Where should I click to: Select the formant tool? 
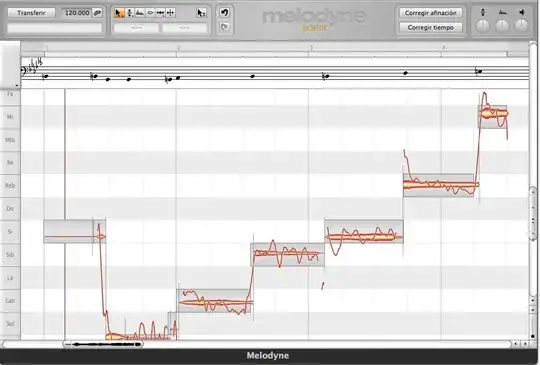coord(140,13)
